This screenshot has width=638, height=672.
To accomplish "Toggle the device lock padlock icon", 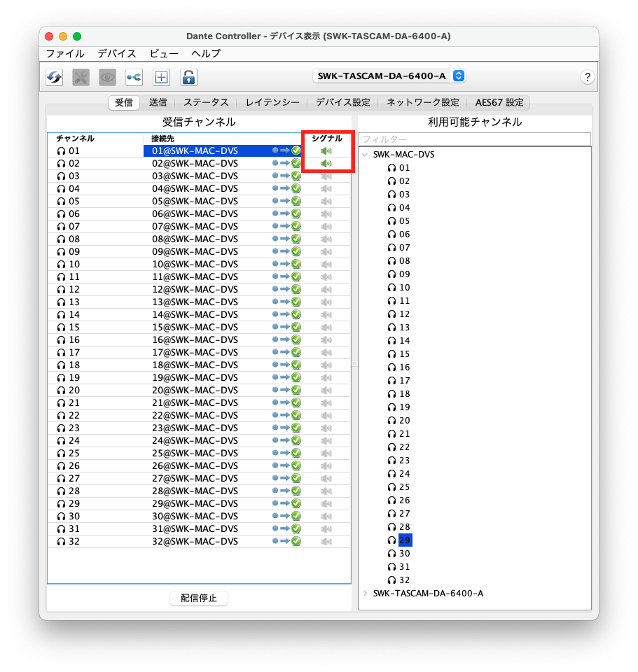I will pyautogui.click(x=188, y=77).
